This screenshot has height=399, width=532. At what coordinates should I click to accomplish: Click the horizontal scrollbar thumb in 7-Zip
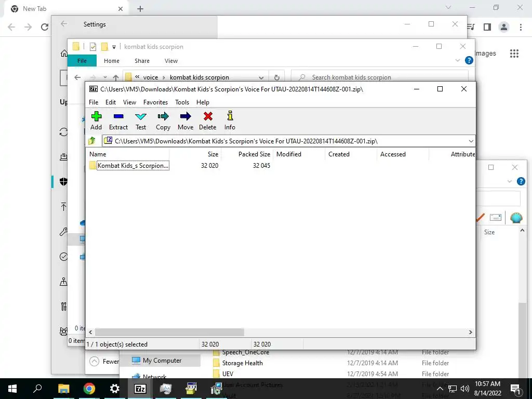coord(169,332)
